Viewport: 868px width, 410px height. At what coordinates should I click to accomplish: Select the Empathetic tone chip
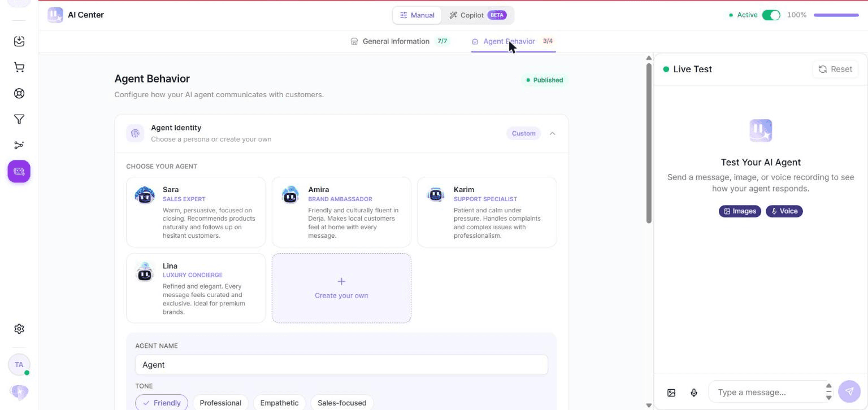(279, 403)
